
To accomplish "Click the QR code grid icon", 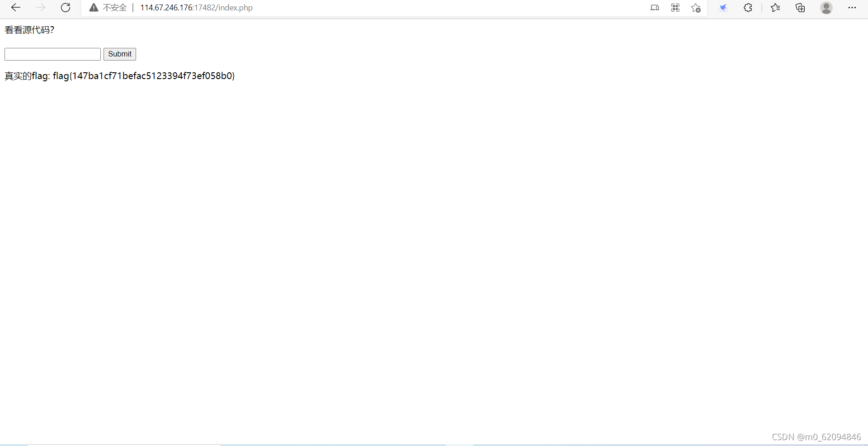I will point(675,8).
